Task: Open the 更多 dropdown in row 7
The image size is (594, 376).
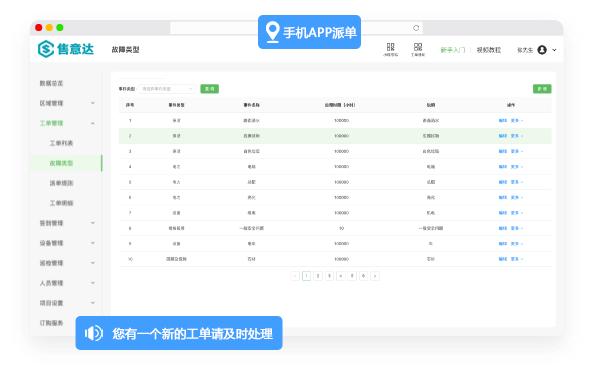Action: point(517,213)
